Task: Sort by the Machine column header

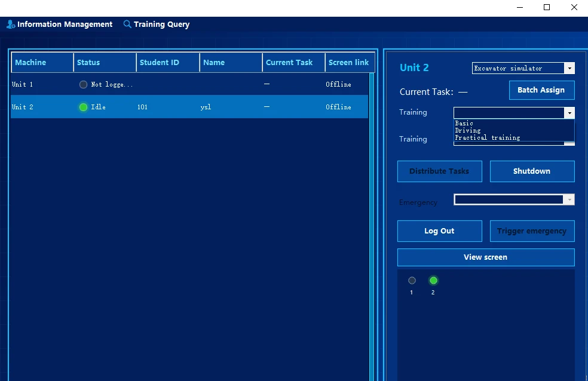Action: click(x=42, y=63)
